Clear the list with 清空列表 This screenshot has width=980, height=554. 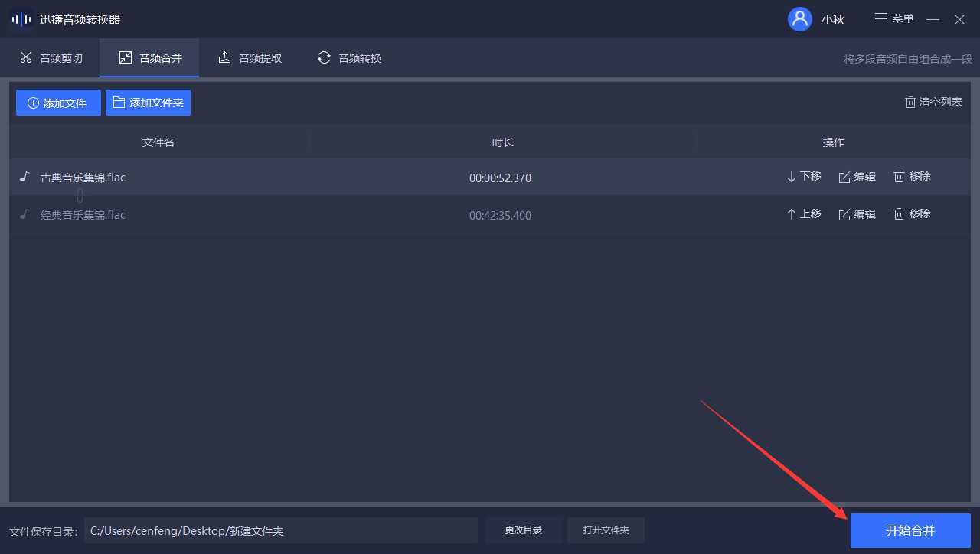tap(933, 102)
